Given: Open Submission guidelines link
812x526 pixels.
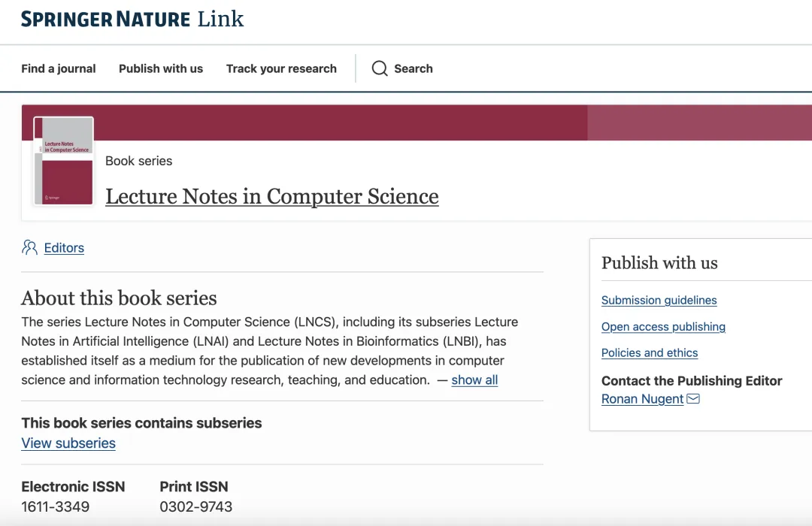Looking at the screenshot, I should click(659, 301).
